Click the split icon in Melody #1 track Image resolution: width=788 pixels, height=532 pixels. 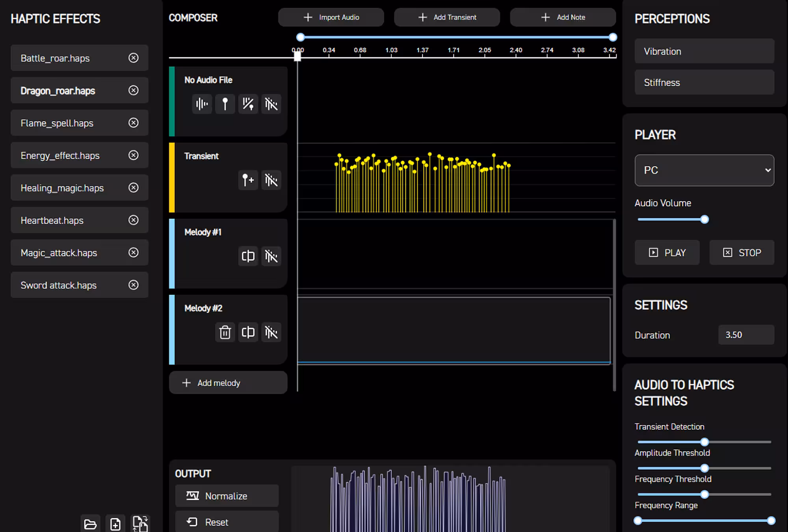248,256
